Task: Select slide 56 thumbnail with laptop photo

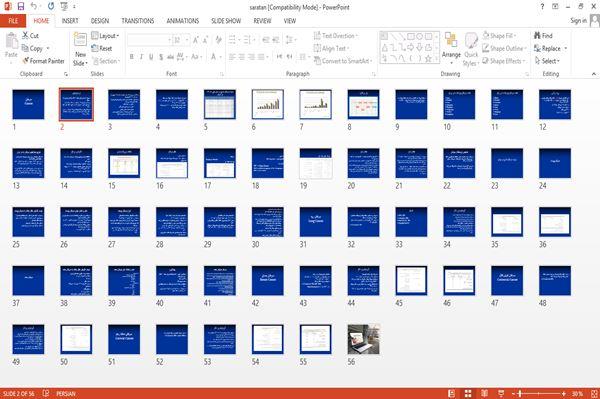Action: [364, 339]
